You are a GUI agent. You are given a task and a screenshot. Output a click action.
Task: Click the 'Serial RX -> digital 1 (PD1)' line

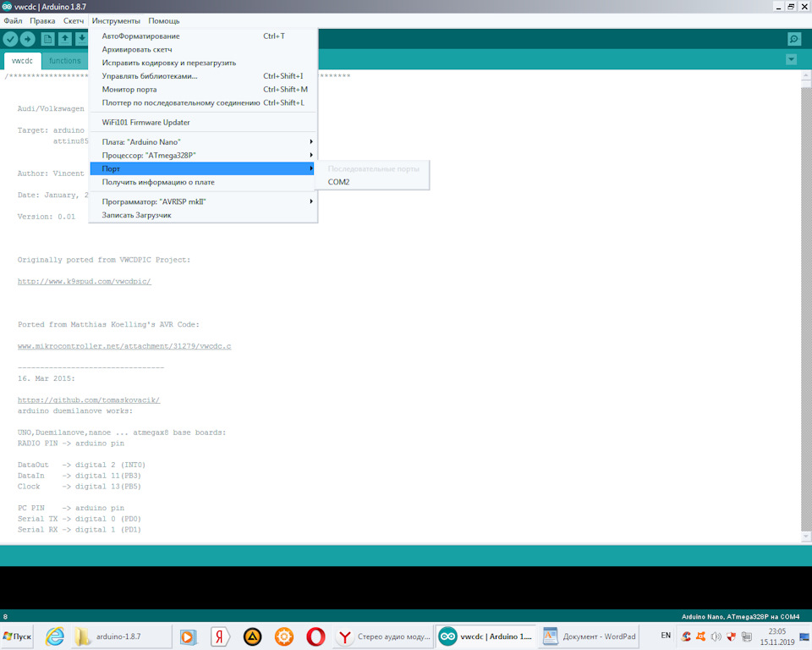79,530
